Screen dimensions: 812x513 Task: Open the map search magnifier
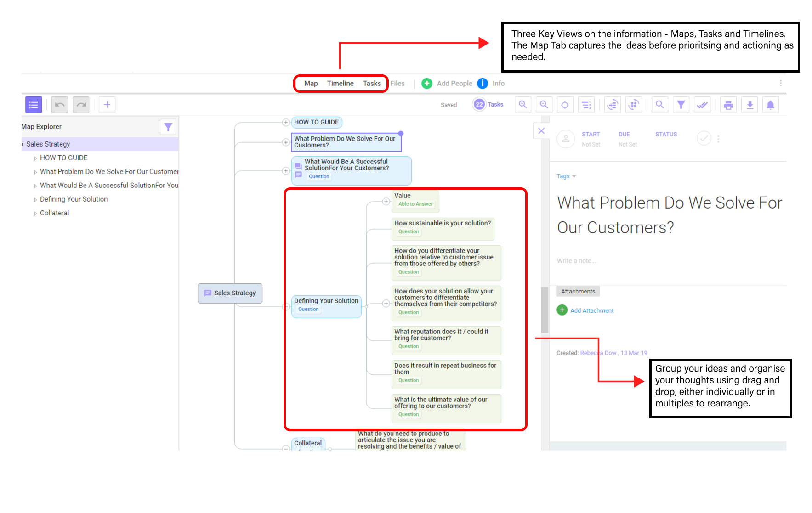pyautogui.click(x=660, y=105)
